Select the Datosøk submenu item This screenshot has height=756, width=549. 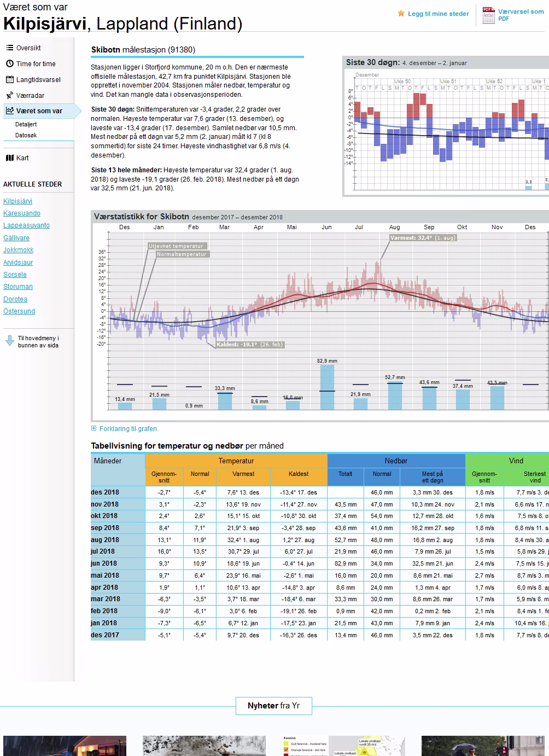[x=26, y=136]
